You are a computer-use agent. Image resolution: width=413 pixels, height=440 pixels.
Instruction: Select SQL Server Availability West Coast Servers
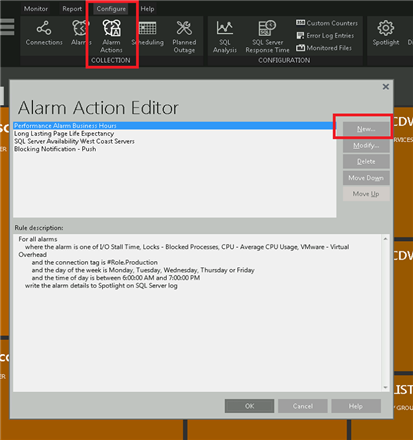coord(174,141)
